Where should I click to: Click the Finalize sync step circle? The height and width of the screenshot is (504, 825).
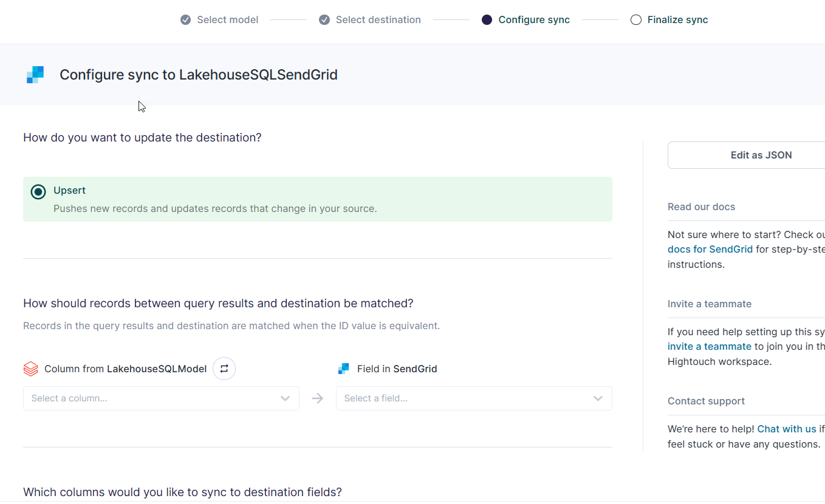(636, 20)
